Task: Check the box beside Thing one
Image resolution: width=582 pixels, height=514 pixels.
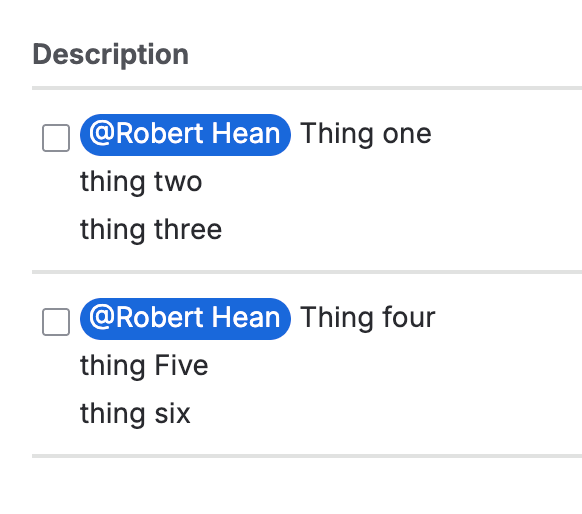Action: point(56,138)
